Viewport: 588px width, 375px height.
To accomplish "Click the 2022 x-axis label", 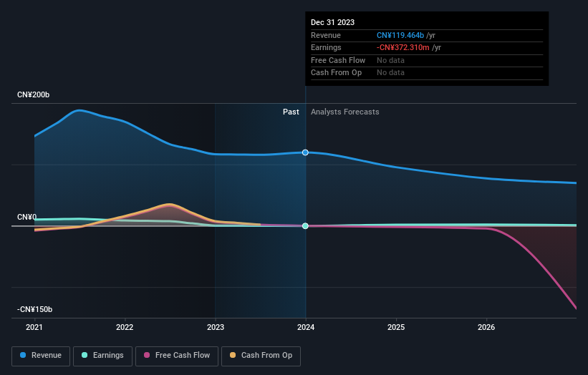I will tap(125, 328).
